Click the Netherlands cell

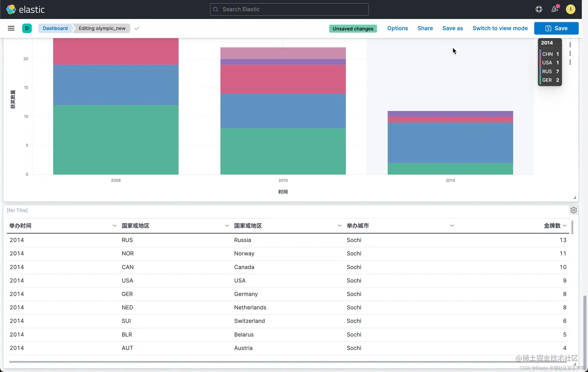pos(250,307)
